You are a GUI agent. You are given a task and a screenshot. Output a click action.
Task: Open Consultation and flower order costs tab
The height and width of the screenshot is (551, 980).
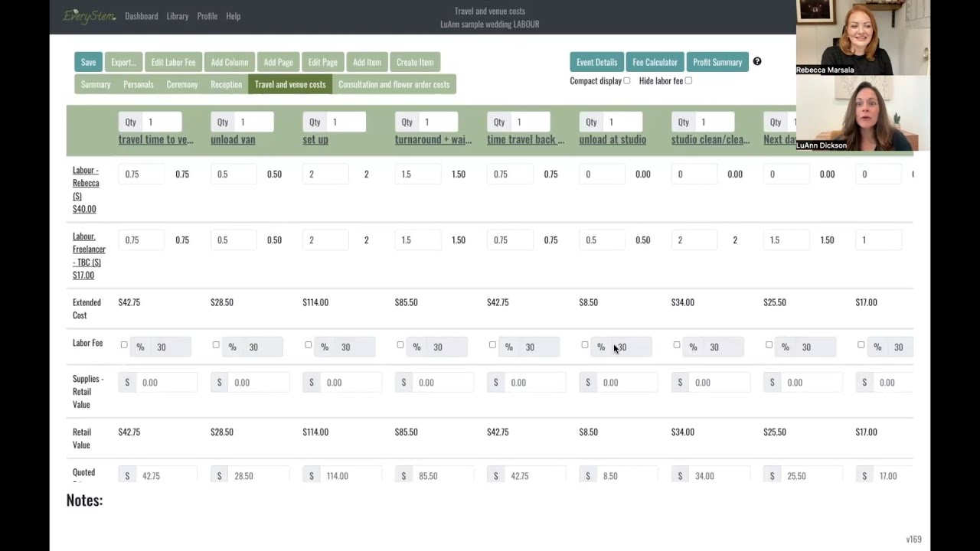394,84
